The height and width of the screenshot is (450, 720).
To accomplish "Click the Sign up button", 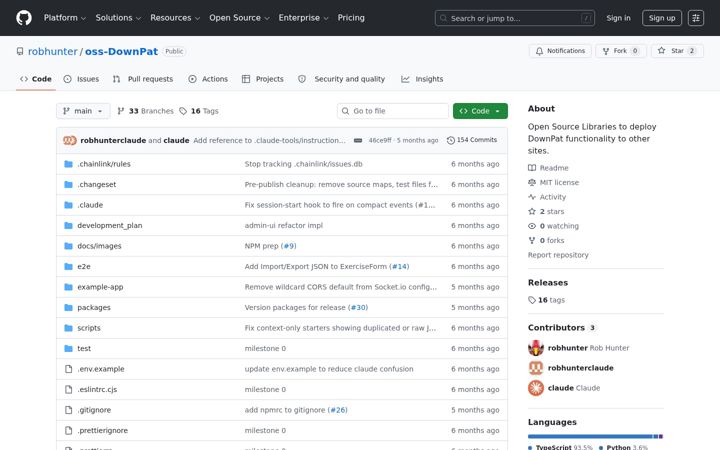I will [x=662, y=18].
